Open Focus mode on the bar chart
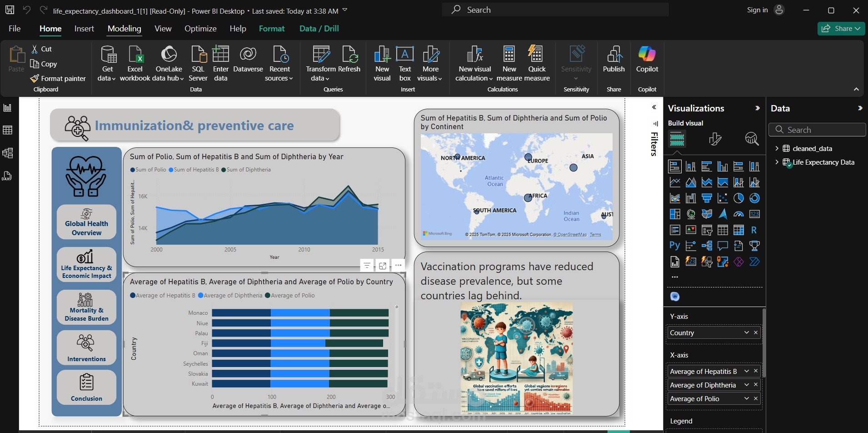 (383, 265)
